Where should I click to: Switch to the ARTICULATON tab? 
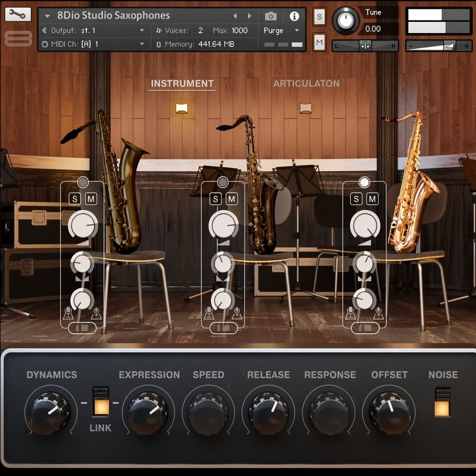coord(306,84)
